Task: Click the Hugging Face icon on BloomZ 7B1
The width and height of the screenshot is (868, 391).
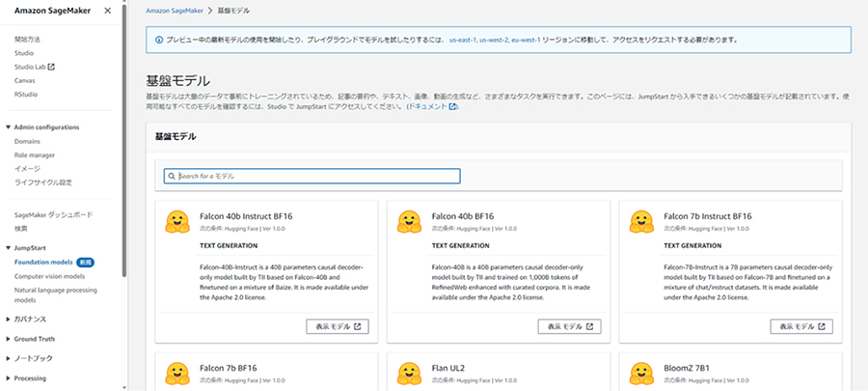Action: (642, 374)
